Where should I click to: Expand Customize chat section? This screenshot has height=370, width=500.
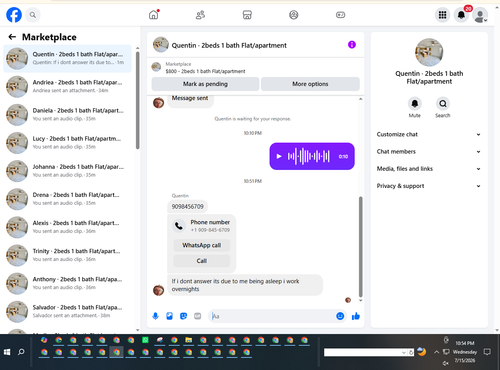429,134
